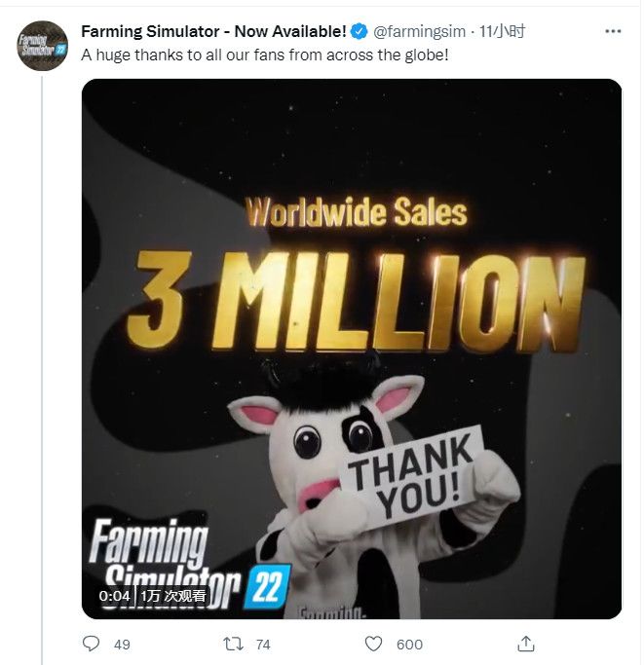Click the @farmingsim handle

click(x=416, y=31)
